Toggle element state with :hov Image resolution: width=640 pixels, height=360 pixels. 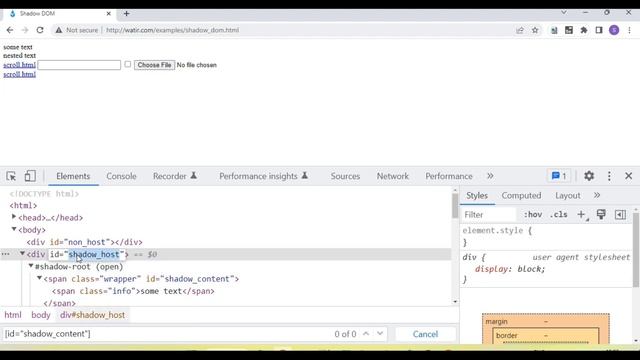point(533,214)
